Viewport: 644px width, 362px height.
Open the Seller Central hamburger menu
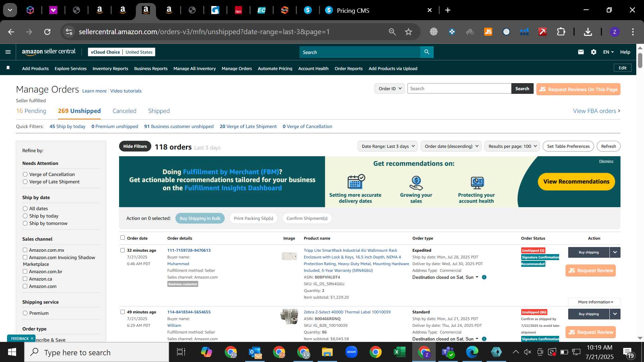pos(8,52)
